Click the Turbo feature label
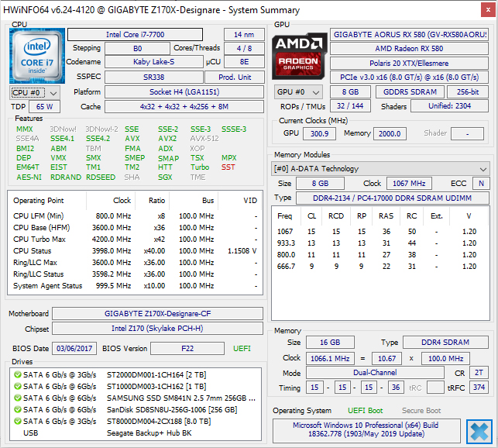The image size is (498, 448). coord(200,167)
